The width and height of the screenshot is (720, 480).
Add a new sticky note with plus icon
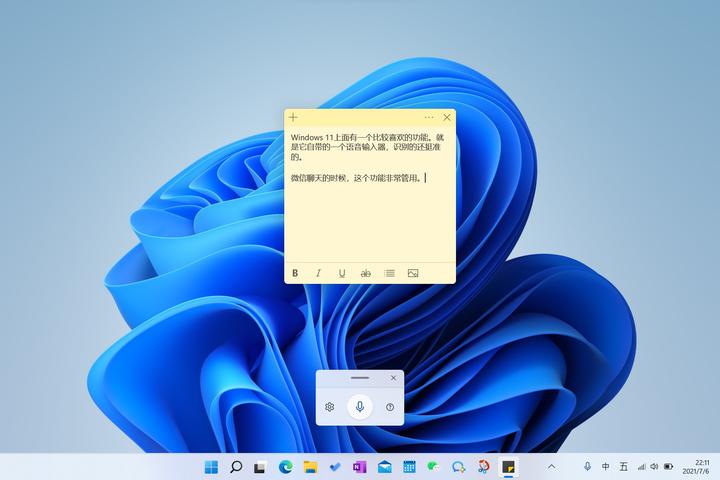click(293, 118)
